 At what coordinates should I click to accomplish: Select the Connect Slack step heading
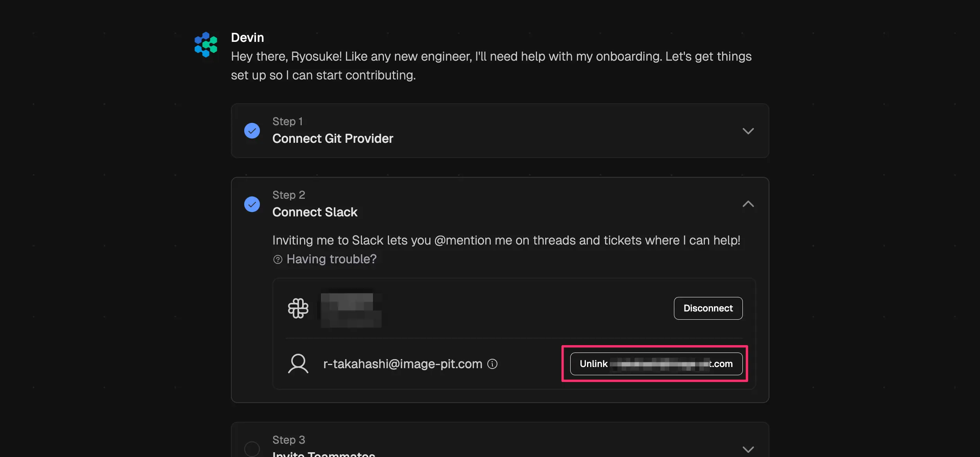315,212
